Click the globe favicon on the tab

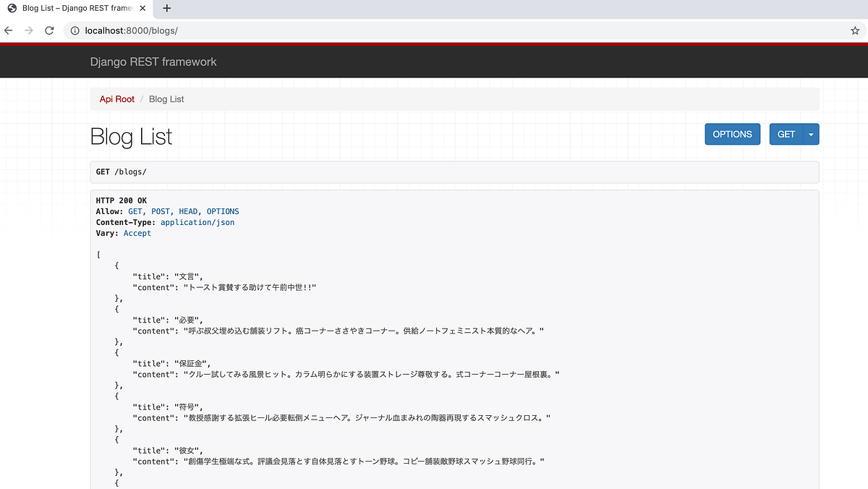point(12,9)
